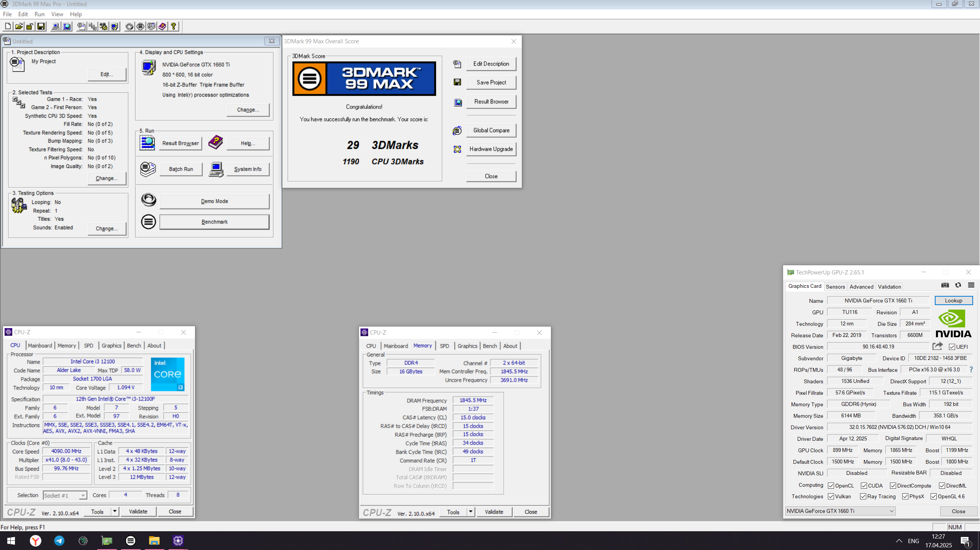Click the share BIOS export icon in GPU-Z

pyautogui.click(x=937, y=346)
